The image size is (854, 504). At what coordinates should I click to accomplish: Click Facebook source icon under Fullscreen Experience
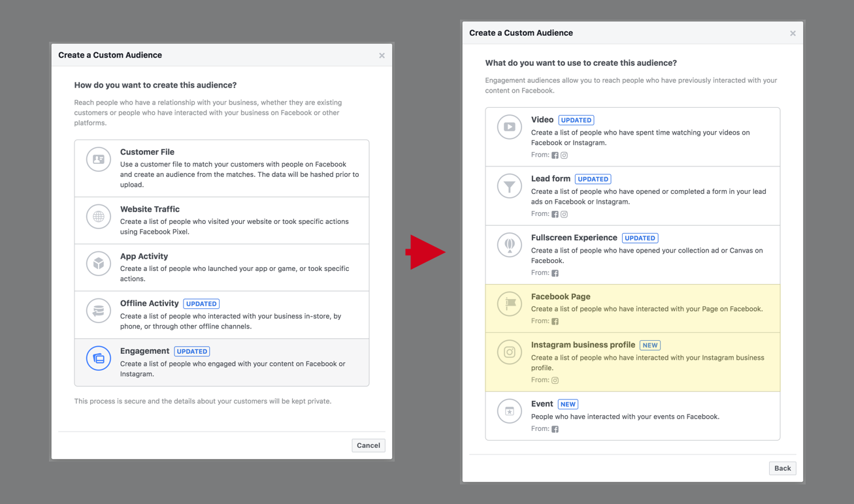(555, 273)
